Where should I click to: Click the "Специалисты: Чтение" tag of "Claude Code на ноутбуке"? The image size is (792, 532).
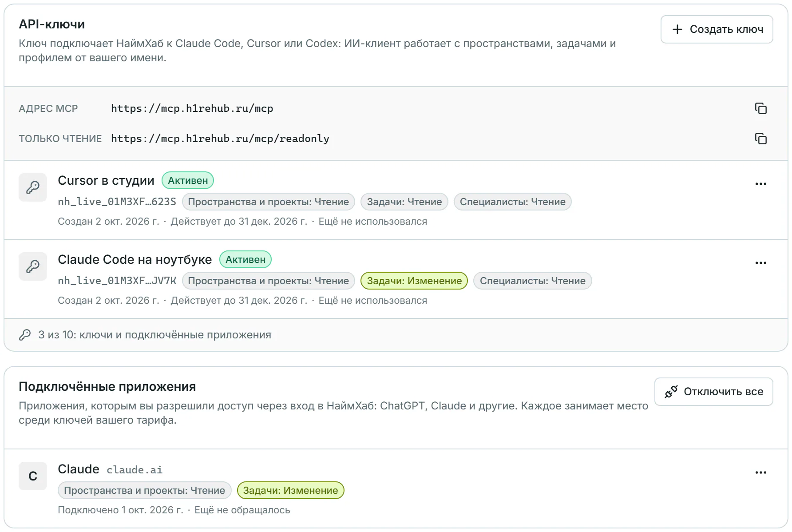pyautogui.click(x=532, y=281)
